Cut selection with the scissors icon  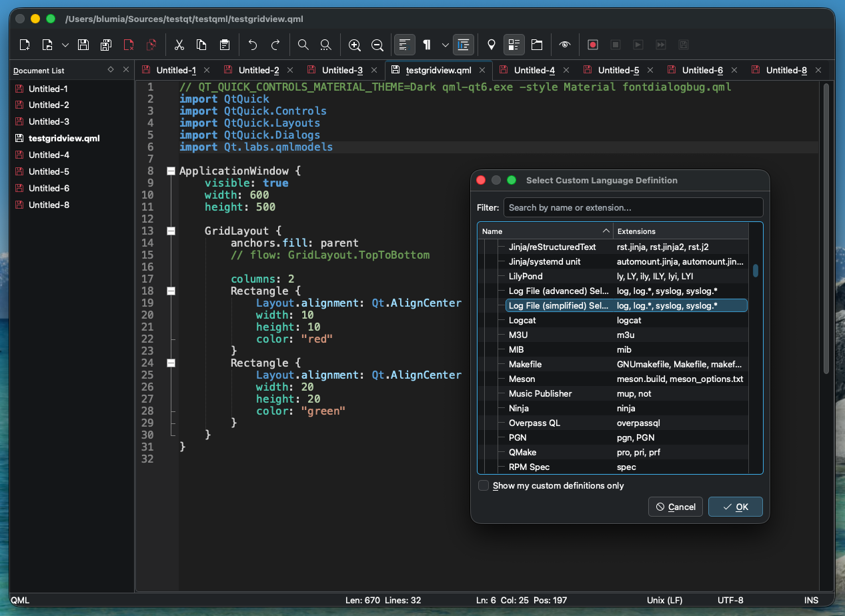coord(179,45)
